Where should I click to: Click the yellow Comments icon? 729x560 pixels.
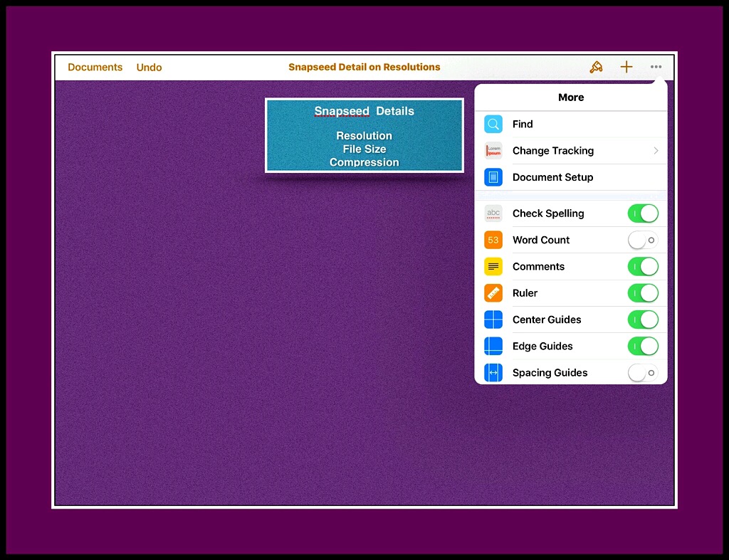pos(493,266)
